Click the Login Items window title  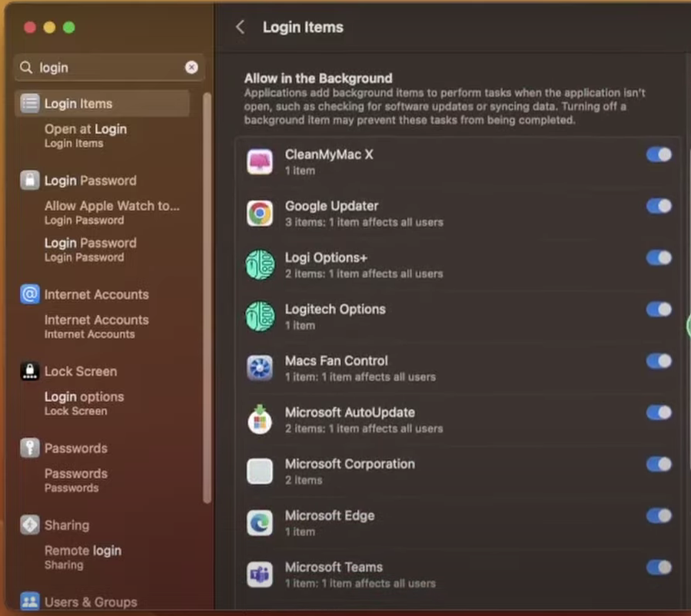pyautogui.click(x=303, y=28)
